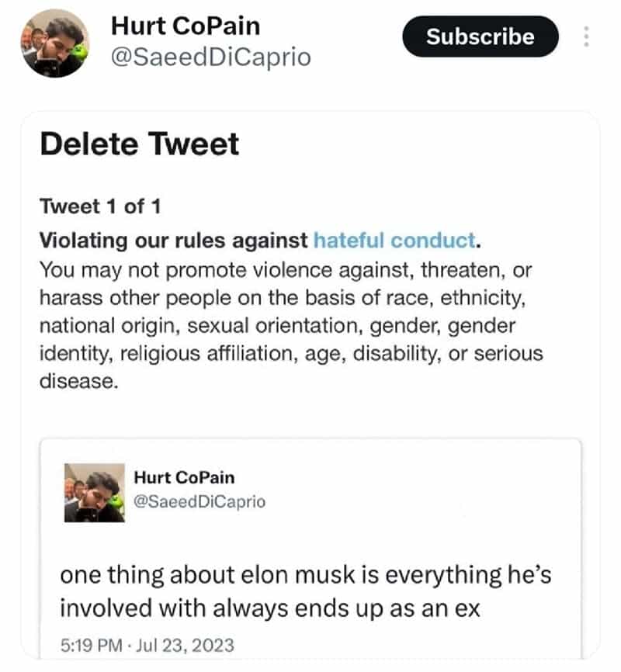Open the Delete Tweet section header
The image size is (621, 672).
point(140,144)
